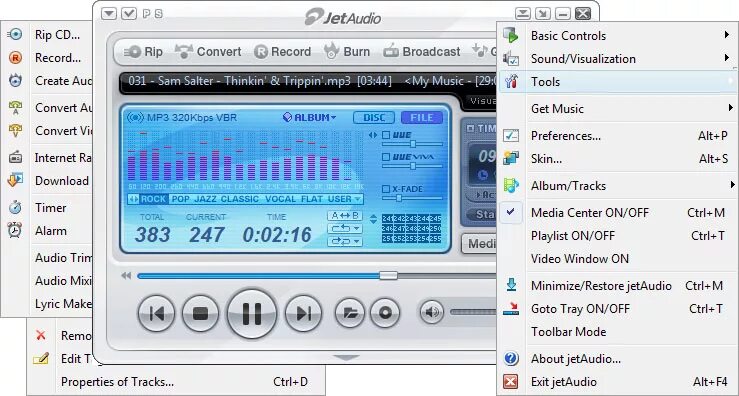Click the Burn toolbar button

click(x=347, y=51)
